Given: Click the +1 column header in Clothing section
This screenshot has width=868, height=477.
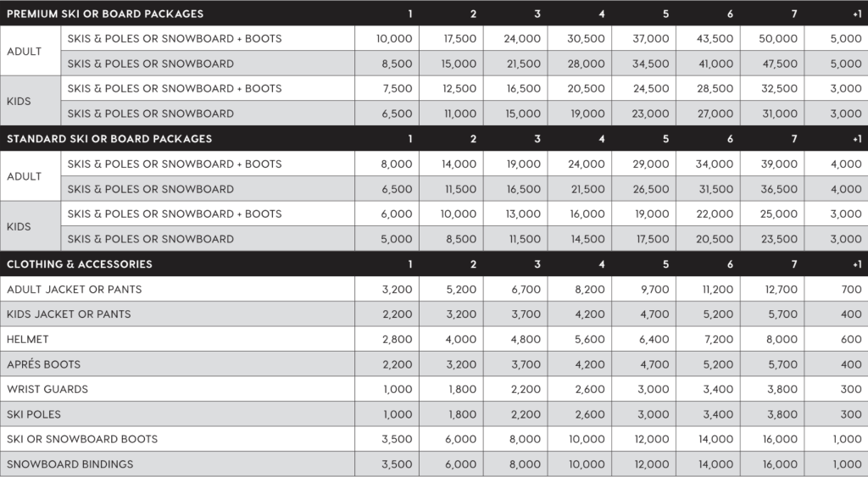Looking at the screenshot, I should tap(856, 264).
